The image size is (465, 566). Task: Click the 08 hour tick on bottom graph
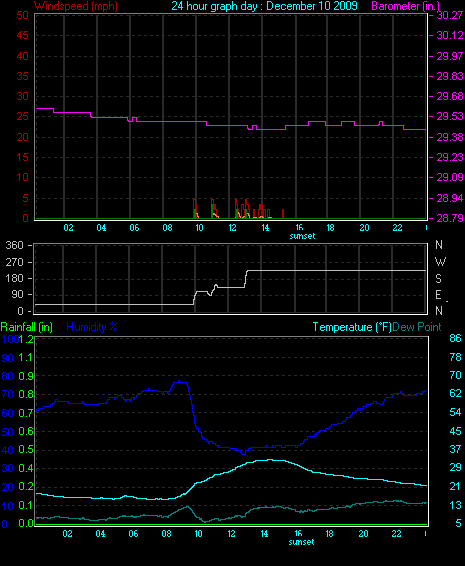(x=166, y=534)
